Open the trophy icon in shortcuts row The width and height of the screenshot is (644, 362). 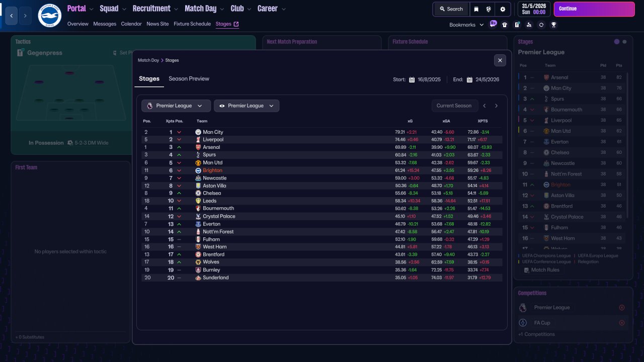tap(553, 25)
